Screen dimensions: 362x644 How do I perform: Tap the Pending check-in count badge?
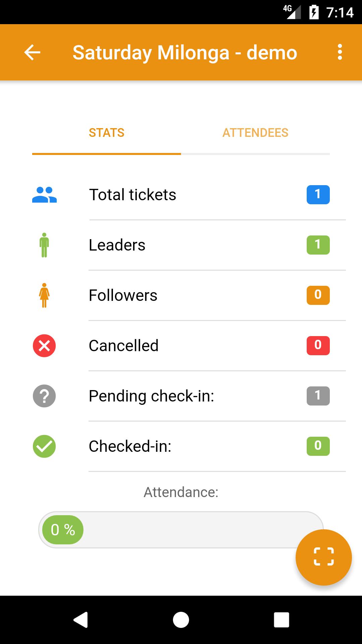tap(318, 396)
